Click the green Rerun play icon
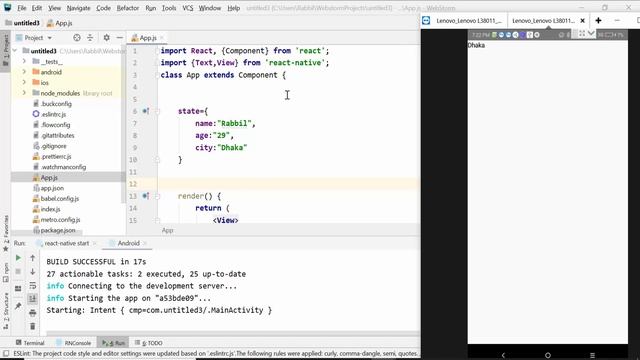The height and width of the screenshot is (360, 640). click(18, 258)
